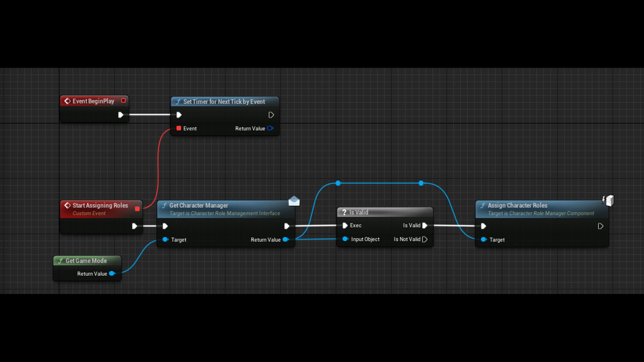Click the event diamond icon on Event BeginPlay
The width and height of the screenshot is (644, 362).
tap(68, 101)
